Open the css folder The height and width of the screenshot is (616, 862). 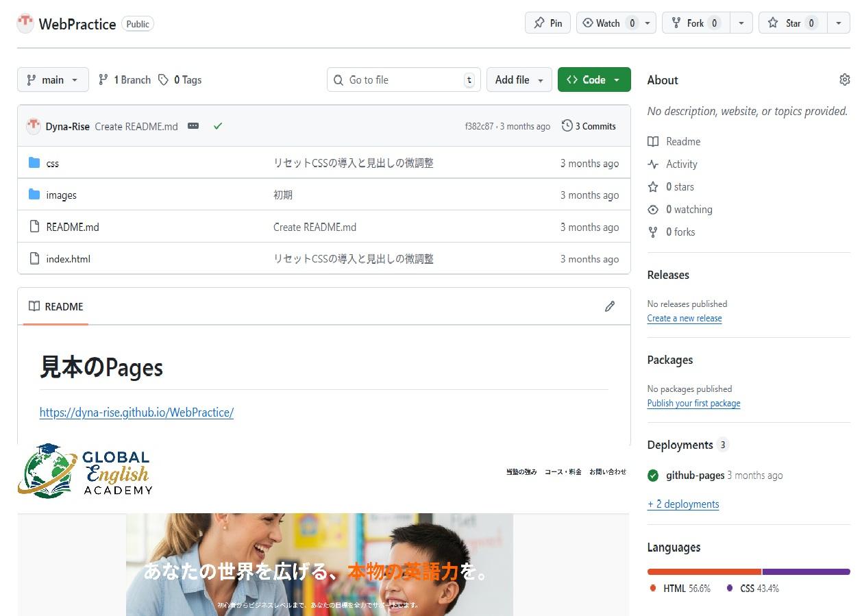53,164
